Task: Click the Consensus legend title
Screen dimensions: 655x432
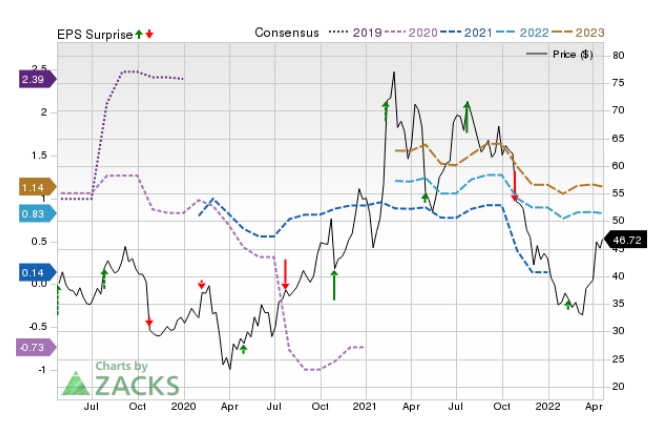Action: click(287, 33)
